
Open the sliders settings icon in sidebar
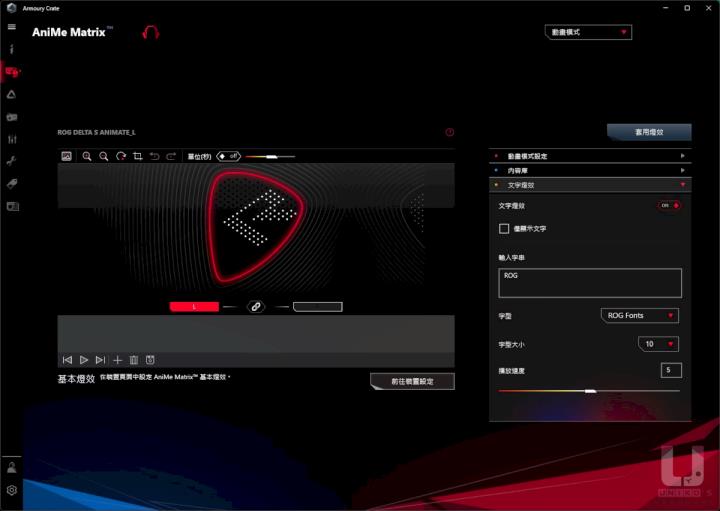point(12,139)
